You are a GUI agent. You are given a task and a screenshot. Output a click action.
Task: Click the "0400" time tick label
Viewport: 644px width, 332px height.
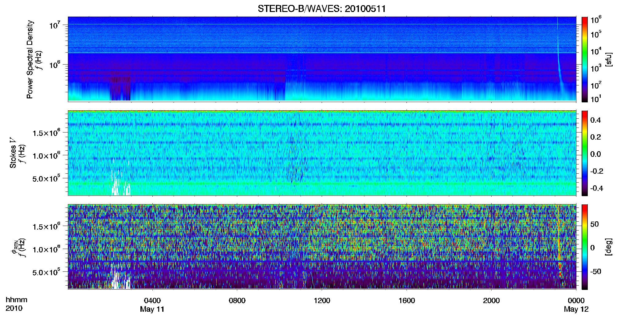[152, 301]
